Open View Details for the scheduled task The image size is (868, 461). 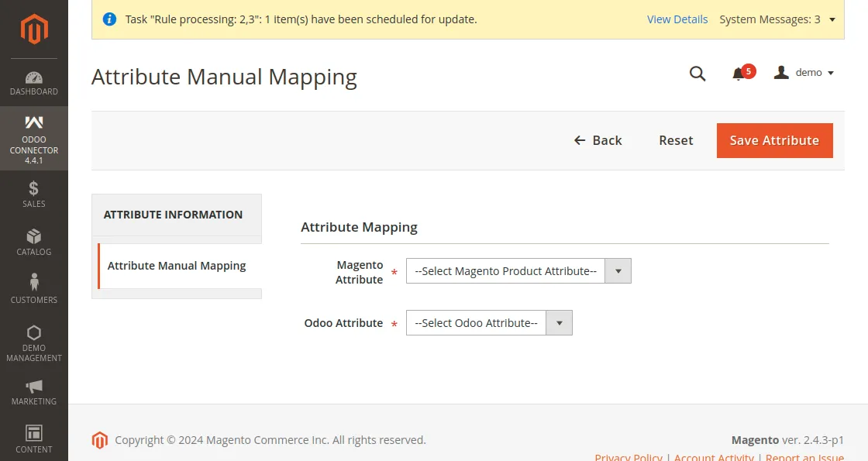point(677,19)
